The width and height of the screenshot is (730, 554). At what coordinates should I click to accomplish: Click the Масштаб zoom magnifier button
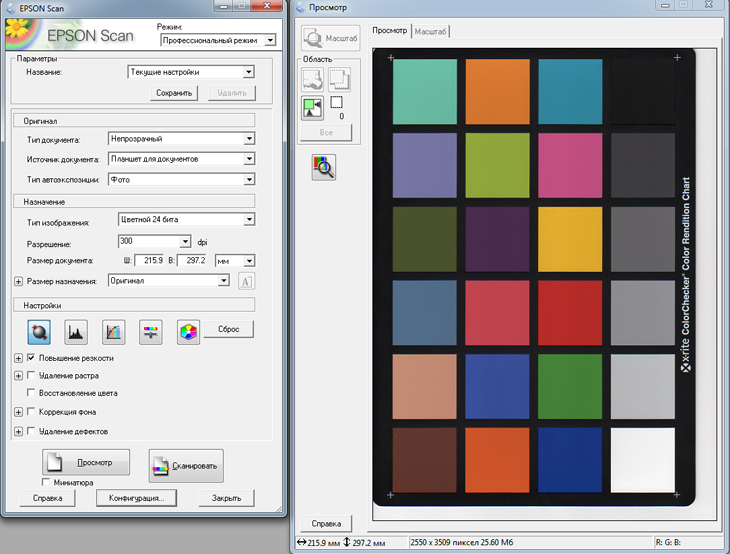[331, 38]
